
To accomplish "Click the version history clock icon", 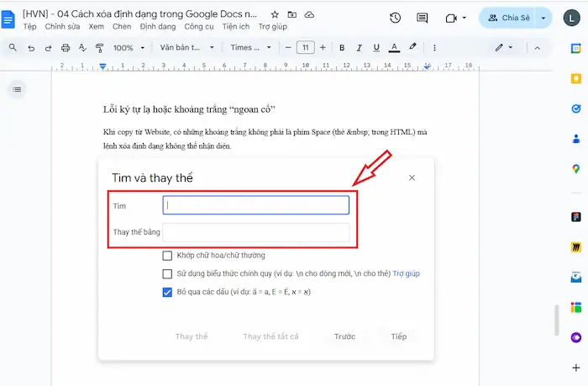I will [396, 18].
